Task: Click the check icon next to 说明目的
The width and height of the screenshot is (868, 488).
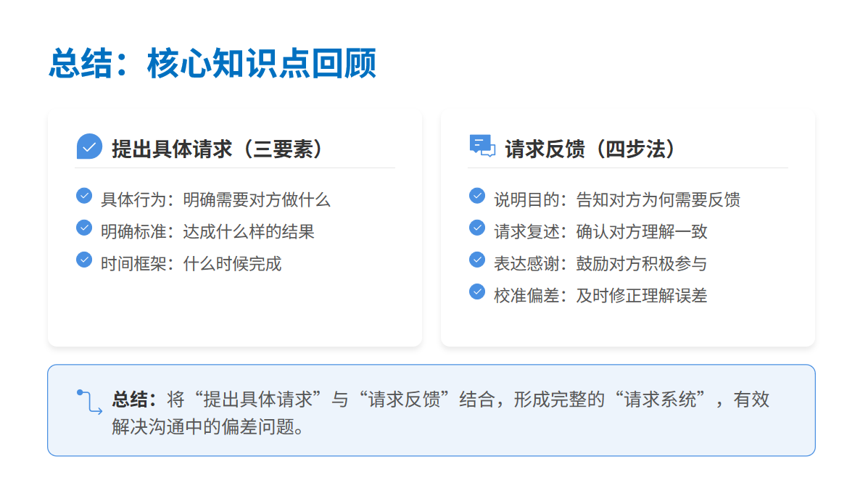Action: pyautogui.click(x=477, y=196)
